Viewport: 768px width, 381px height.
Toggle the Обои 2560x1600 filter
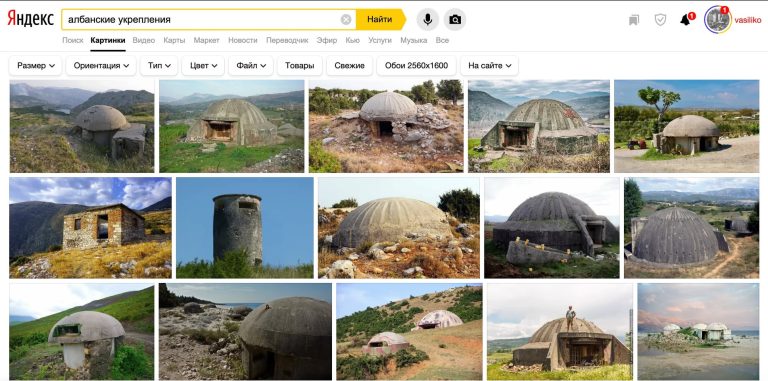[x=416, y=66]
